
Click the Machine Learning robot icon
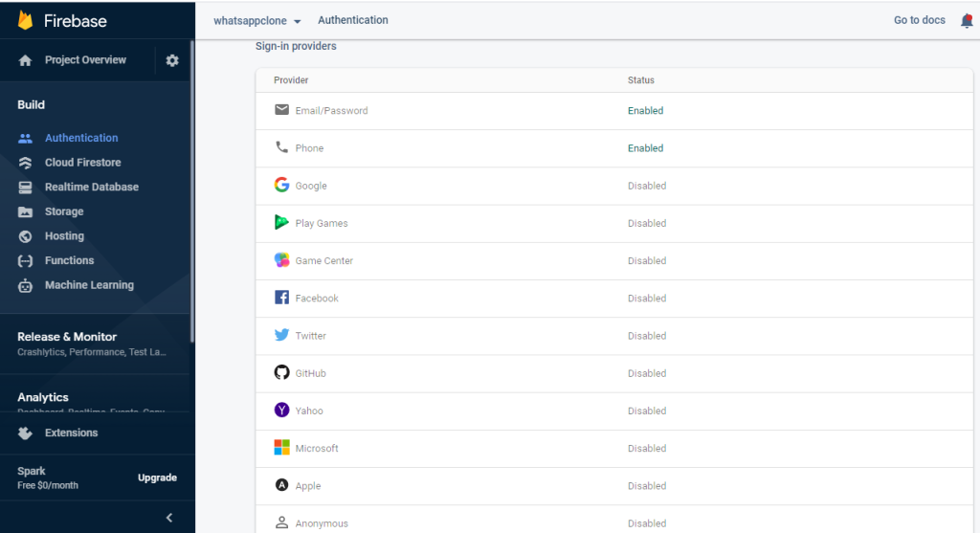pyautogui.click(x=25, y=285)
